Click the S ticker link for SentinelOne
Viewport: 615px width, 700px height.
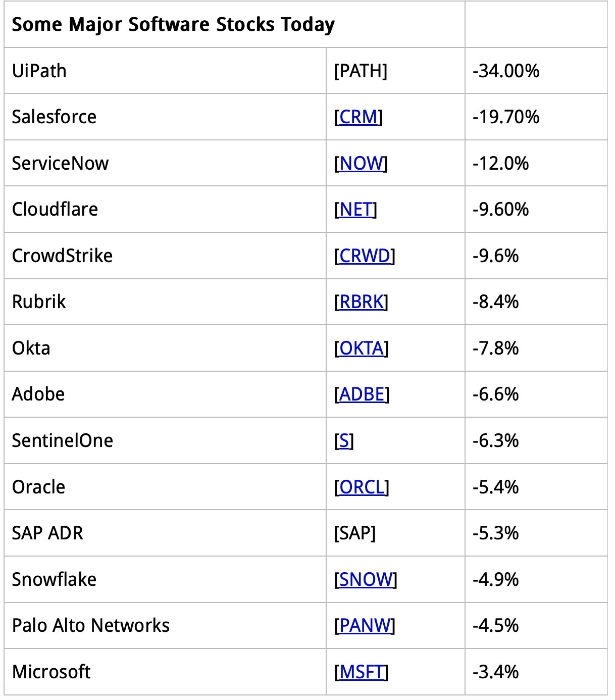point(344,441)
